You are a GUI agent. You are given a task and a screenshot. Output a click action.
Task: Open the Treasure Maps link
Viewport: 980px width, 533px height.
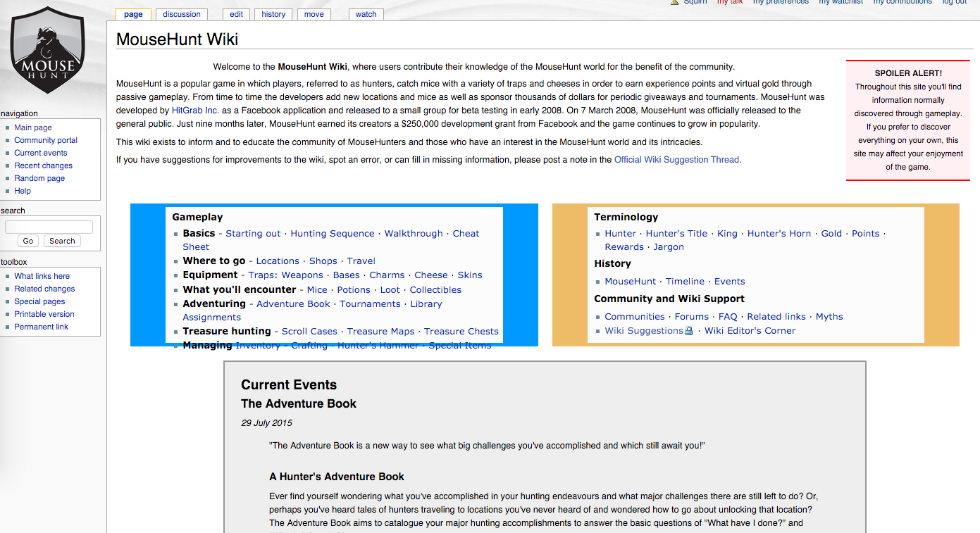point(381,332)
